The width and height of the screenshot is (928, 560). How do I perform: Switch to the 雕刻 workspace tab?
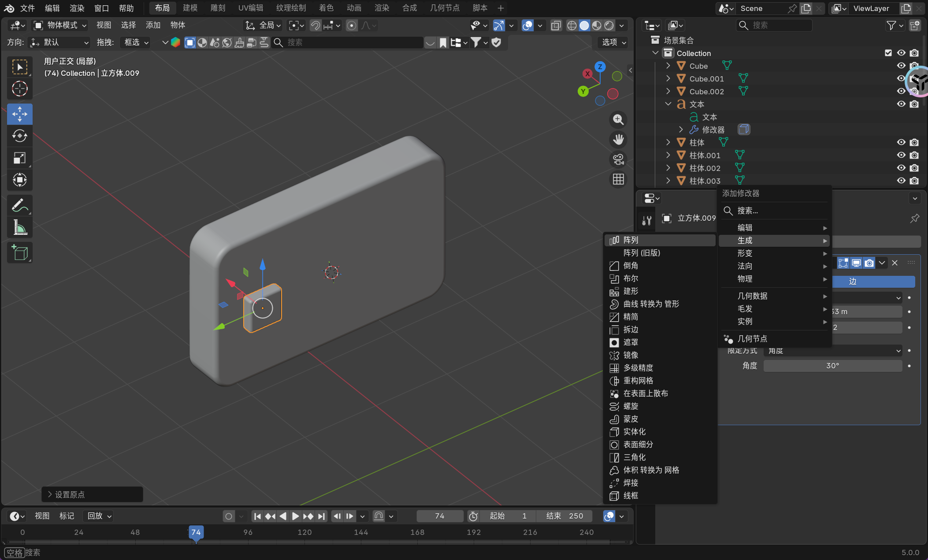click(218, 8)
